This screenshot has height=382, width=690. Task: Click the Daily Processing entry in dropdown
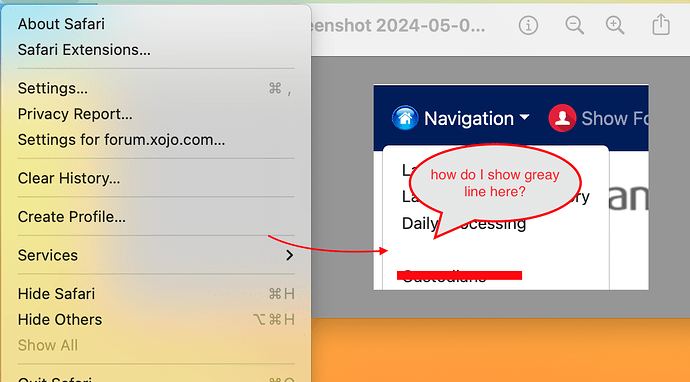[464, 224]
